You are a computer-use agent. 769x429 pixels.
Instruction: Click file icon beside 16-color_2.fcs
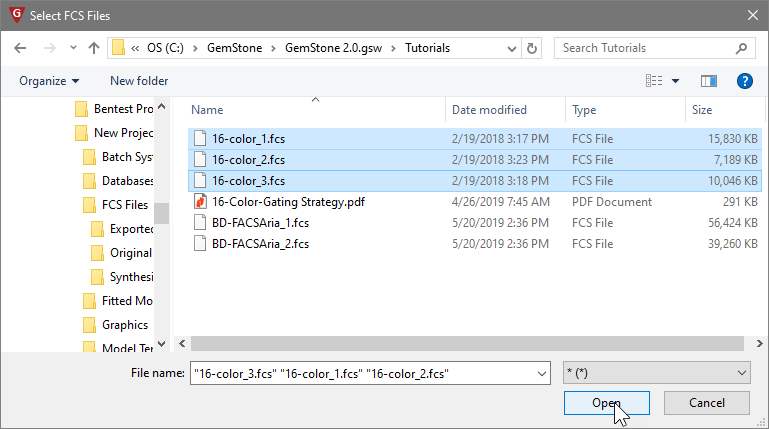[200, 159]
